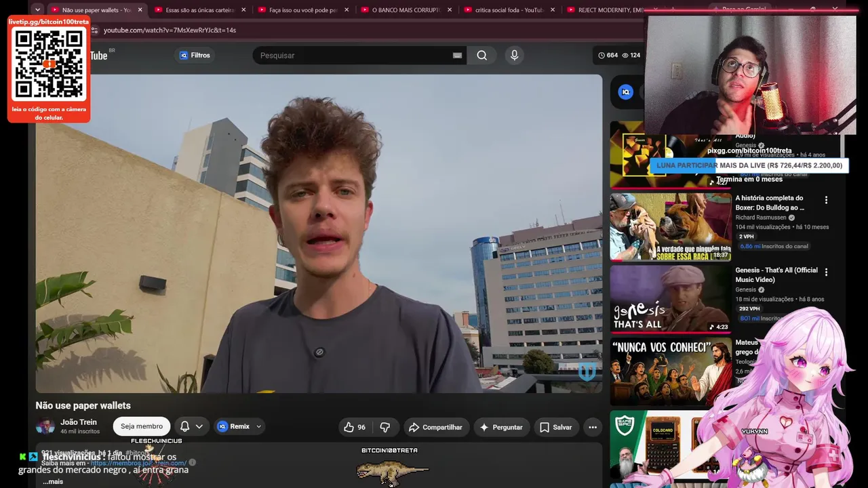Expand the description with '...mais'
868x488 pixels.
(53, 482)
